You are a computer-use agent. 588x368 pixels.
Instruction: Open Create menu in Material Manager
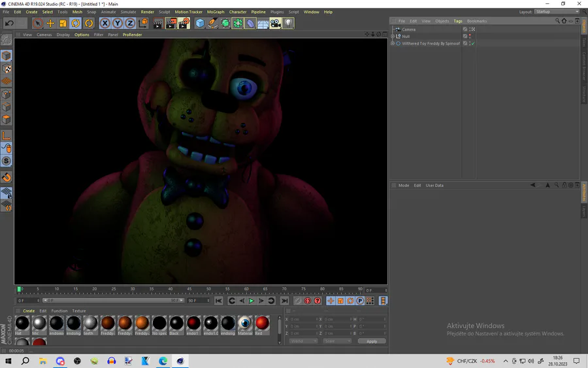point(29,310)
